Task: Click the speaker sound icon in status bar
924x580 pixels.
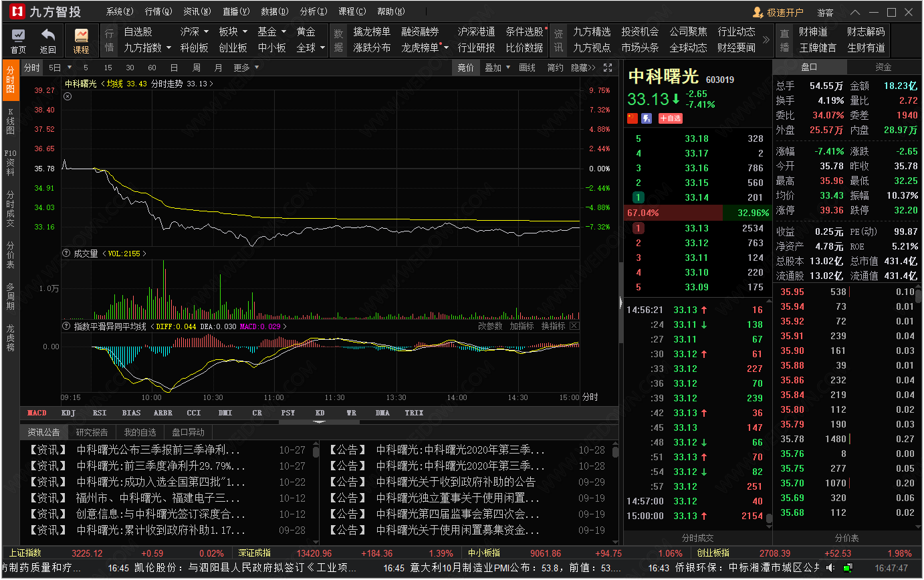Action: (x=830, y=568)
